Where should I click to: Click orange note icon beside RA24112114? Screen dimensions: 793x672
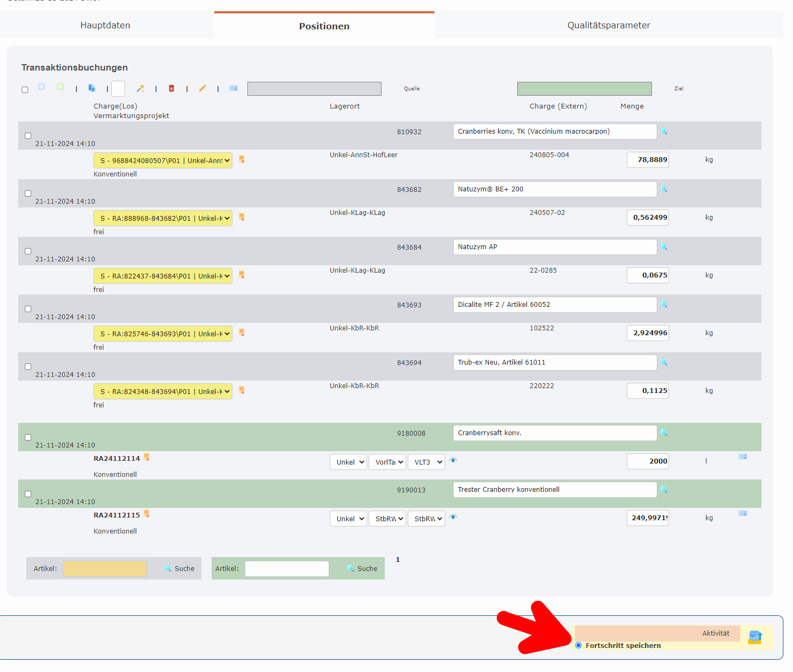[x=146, y=458]
